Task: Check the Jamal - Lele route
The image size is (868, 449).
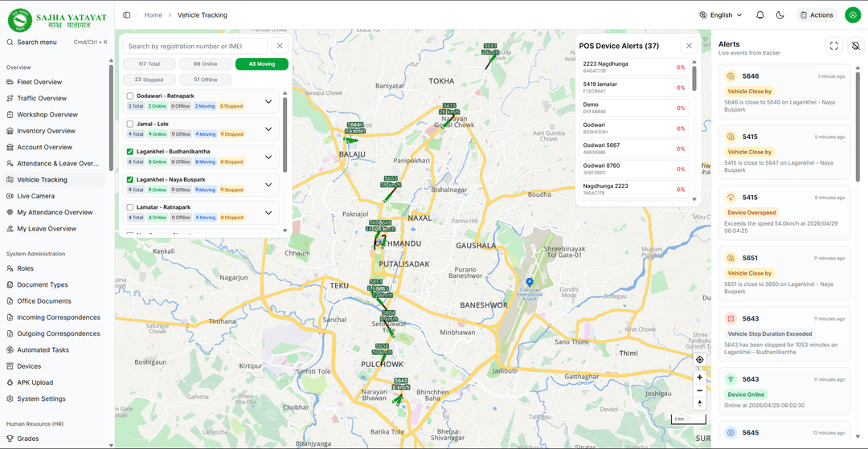Action: (130, 124)
